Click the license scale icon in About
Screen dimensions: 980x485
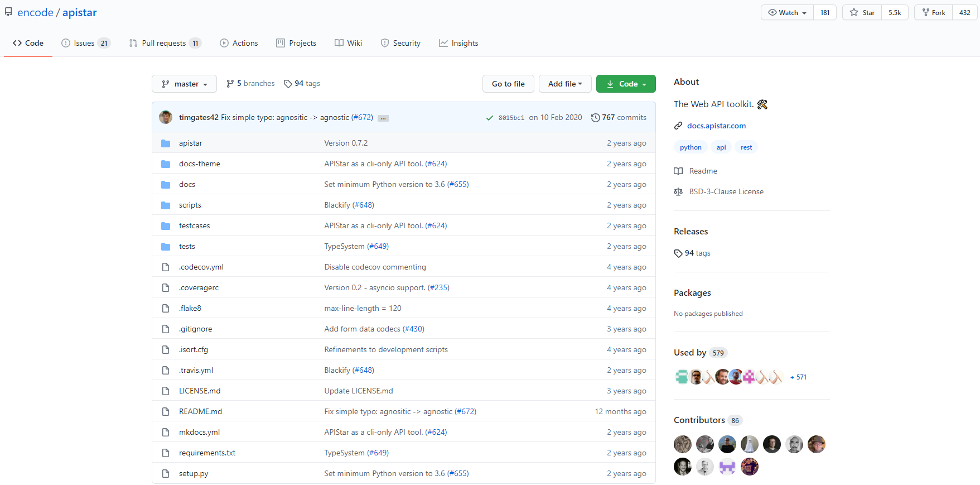pos(678,192)
